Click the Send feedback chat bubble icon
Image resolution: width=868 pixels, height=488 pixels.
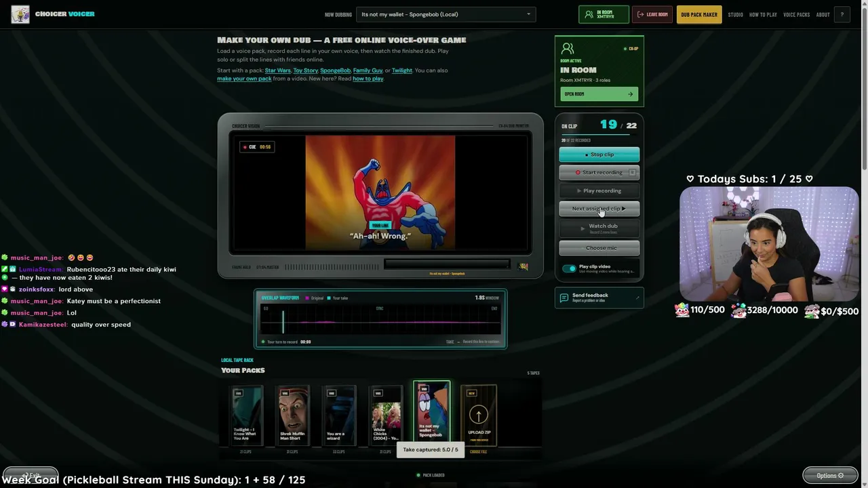(564, 298)
